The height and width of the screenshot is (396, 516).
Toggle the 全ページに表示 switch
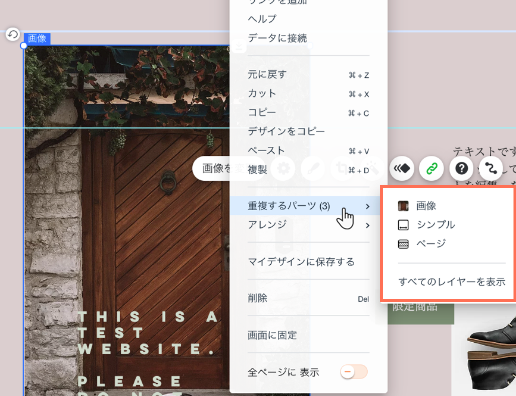point(354,372)
